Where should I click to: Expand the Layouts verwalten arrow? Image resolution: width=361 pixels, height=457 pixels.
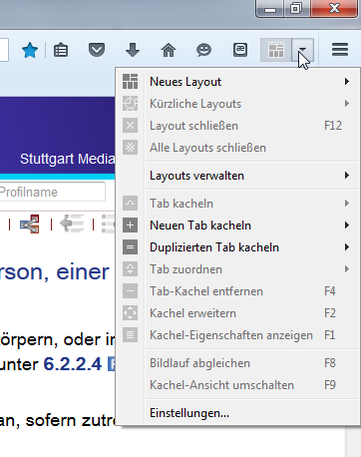point(347,175)
